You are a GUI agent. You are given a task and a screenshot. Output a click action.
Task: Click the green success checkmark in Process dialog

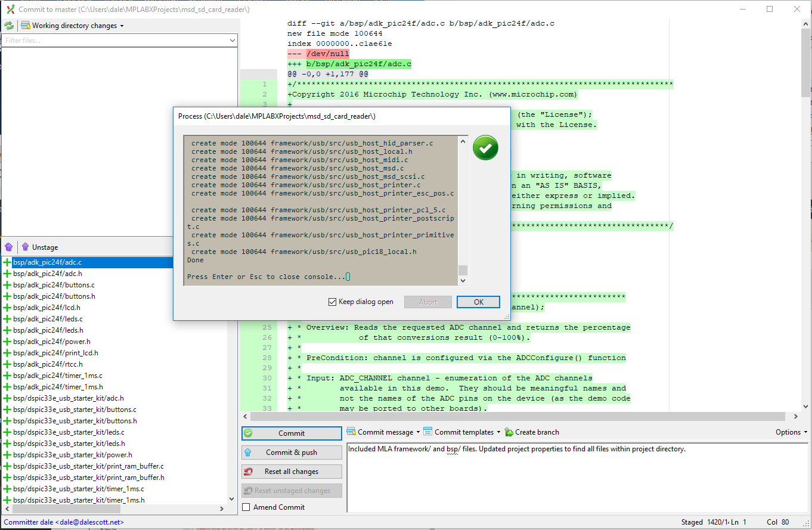pyautogui.click(x=485, y=148)
